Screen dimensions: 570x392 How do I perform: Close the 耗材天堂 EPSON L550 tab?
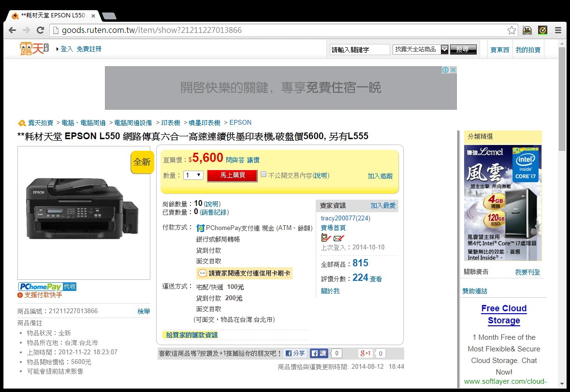pos(93,15)
